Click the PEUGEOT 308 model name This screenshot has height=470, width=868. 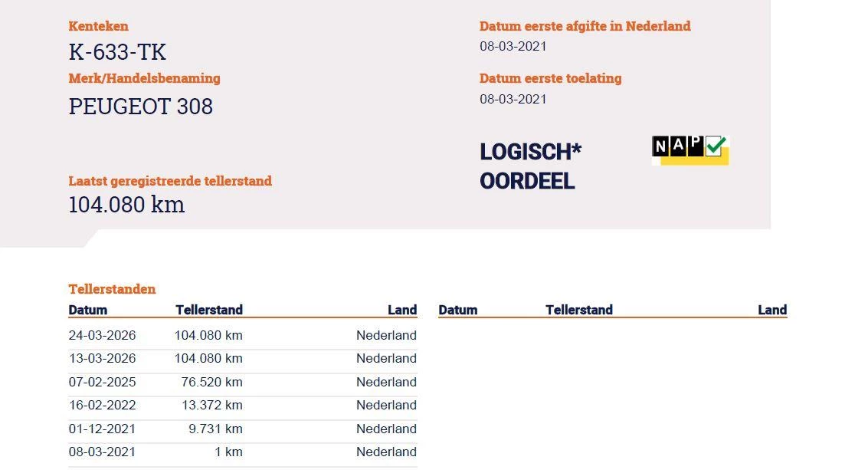141,107
